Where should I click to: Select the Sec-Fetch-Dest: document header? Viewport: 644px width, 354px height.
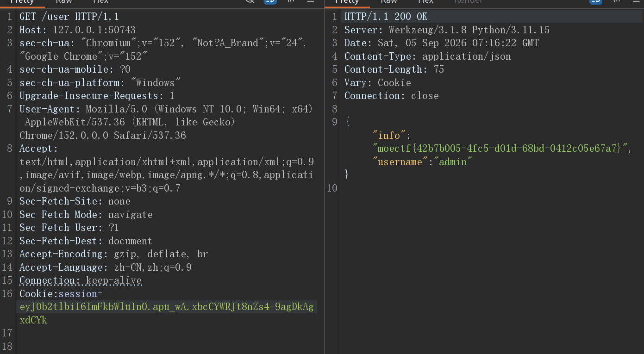pyautogui.click(x=86, y=241)
